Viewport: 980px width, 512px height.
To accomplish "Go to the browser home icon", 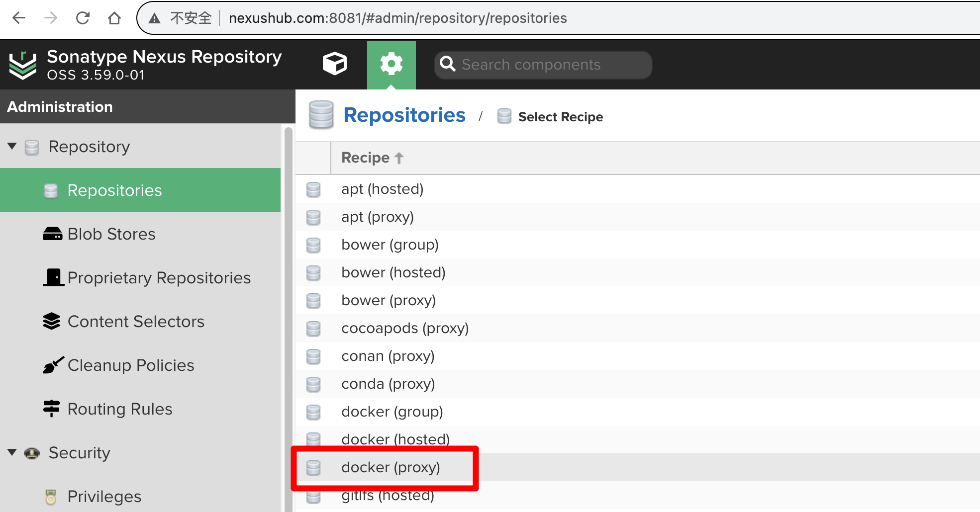I will coord(114,18).
